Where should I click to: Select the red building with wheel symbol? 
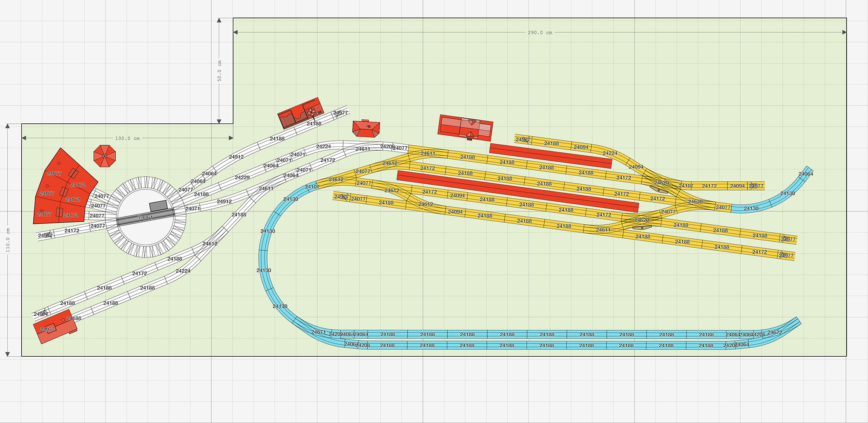point(301,113)
